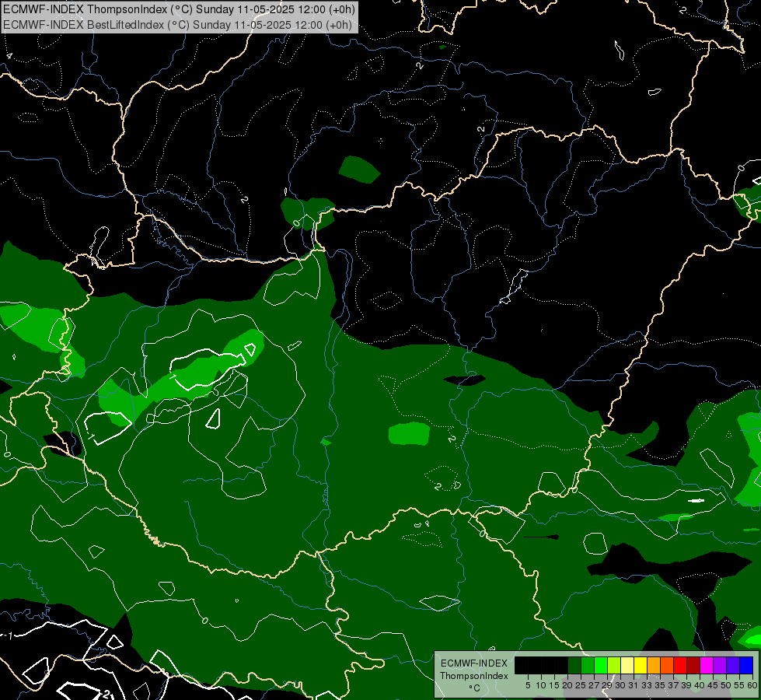Select the pale yellow 30–31 legend swatch
Image resolution: width=761 pixels, height=700 pixels.
(x=627, y=665)
